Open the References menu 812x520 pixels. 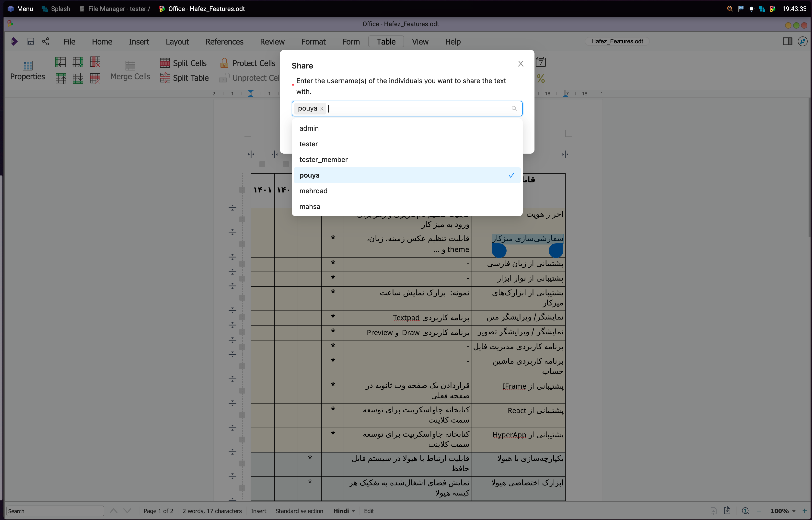point(224,42)
